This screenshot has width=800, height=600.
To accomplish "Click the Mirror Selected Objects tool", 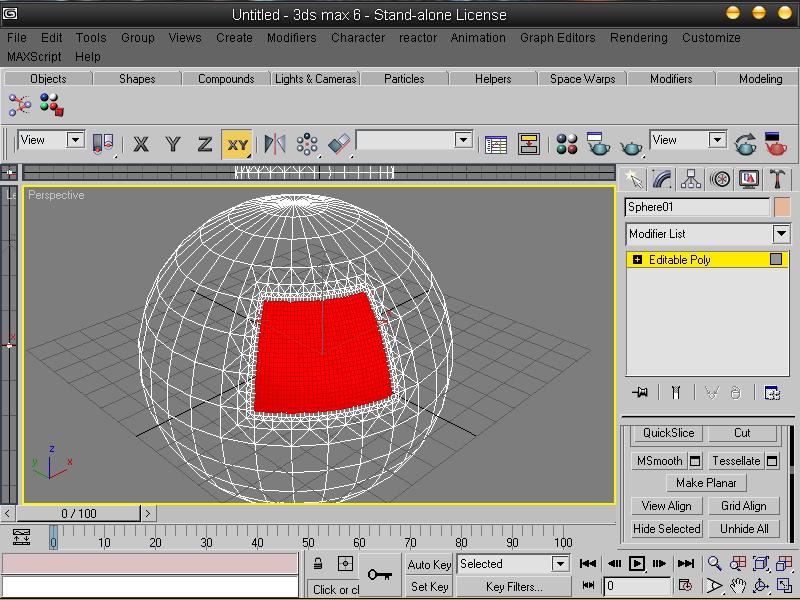I will coord(275,144).
